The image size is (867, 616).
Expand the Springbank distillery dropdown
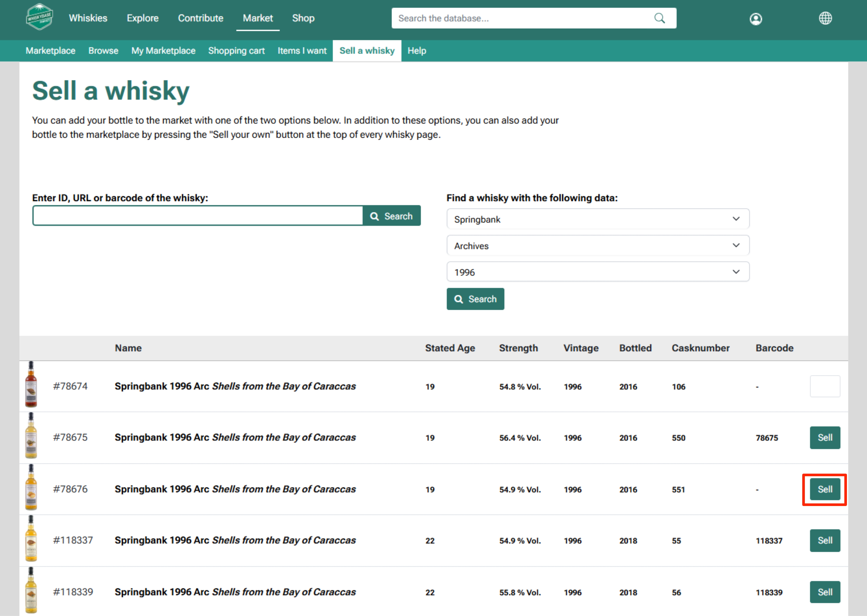click(597, 219)
